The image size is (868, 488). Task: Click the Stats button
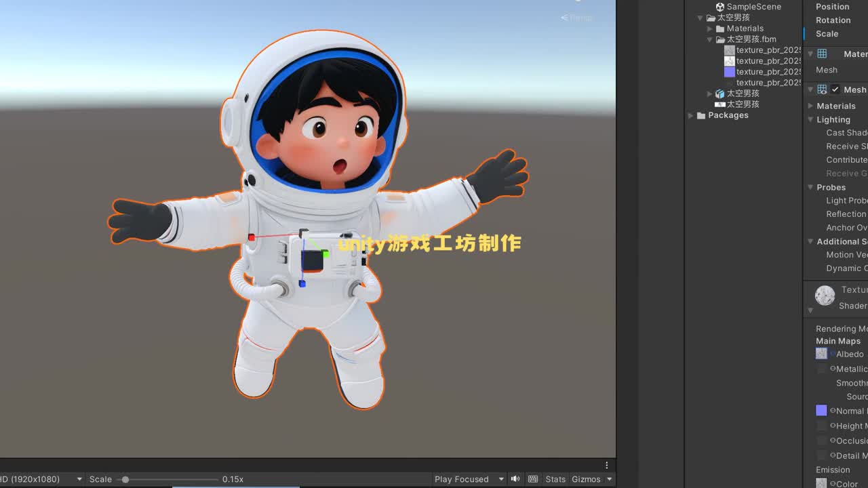pyautogui.click(x=555, y=479)
